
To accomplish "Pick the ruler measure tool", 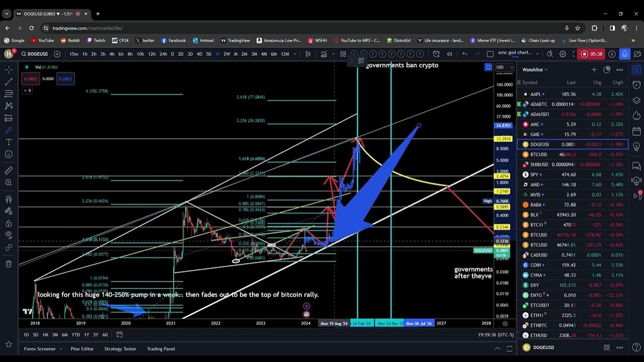I will point(9,170).
